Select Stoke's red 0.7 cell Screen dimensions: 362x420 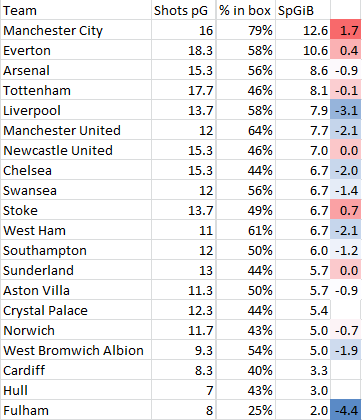(x=346, y=210)
